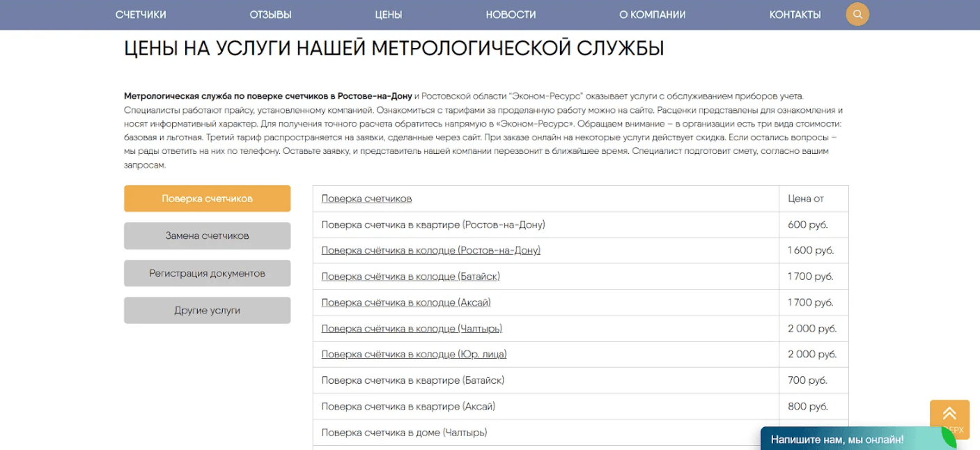Click the 600 руб. price cell
The image size is (980, 450).
point(814,225)
